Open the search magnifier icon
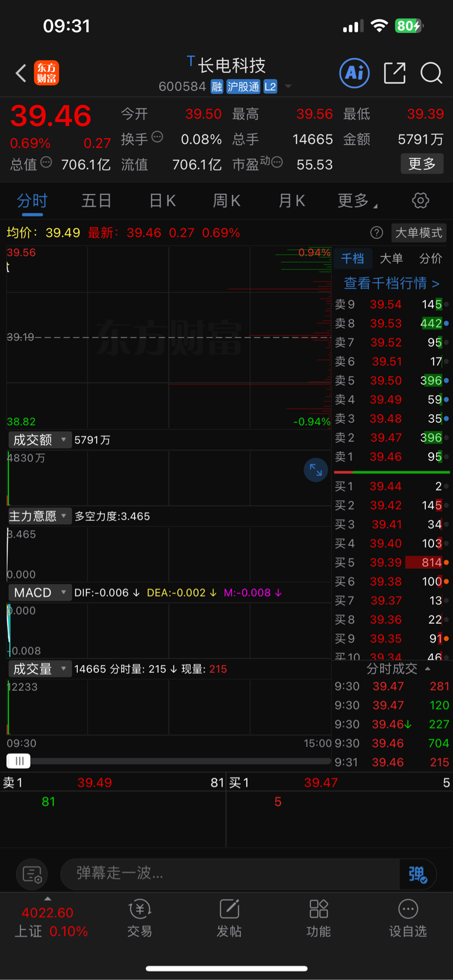The width and height of the screenshot is (453, 980). (431, 73)
